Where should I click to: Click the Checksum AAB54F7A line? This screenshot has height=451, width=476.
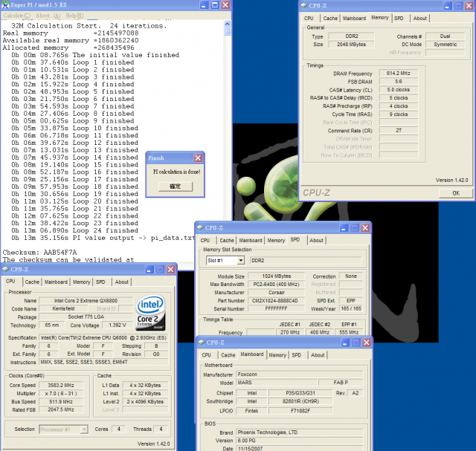39,253
